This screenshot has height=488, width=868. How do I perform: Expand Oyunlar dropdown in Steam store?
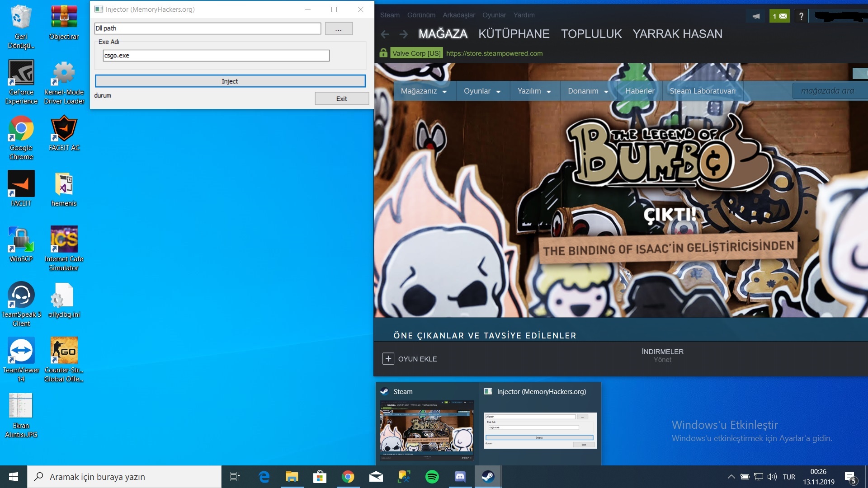[482, 91]
